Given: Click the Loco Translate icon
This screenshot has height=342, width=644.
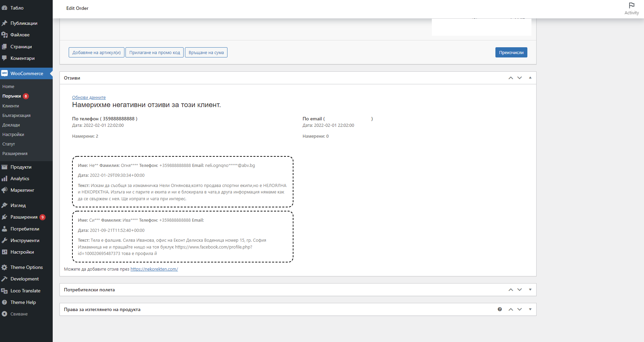Looking at the screenshot, I should pyautogui.click(x=4, y=291).
